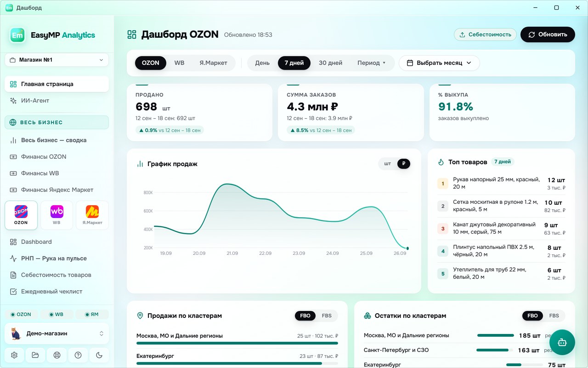Click the % ВЫКУПА 91.8% card
The image size is (588, 368).
pos(502,112)
